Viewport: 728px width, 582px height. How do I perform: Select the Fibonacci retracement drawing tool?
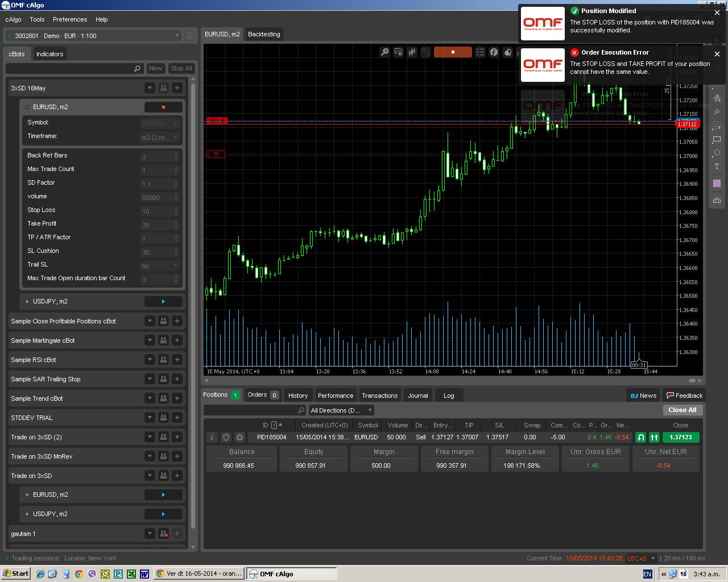tap(717, 126)
